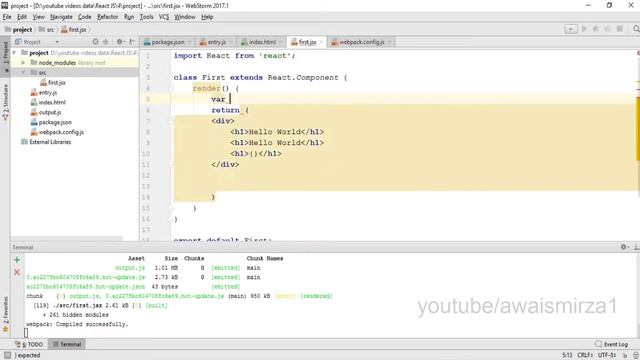Click the Scroll from Source target icon
The height and width of the screenshot is (360, 640).
[x=95, y=42]
